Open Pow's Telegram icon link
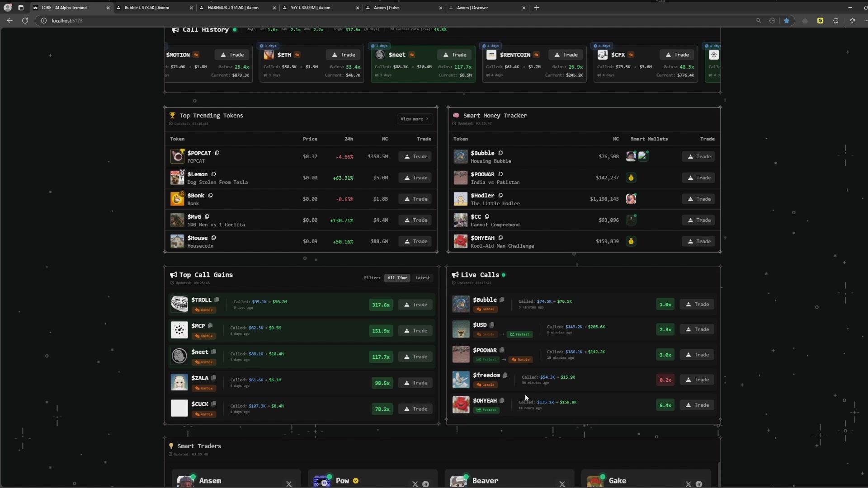Viewport: 868px width, 488px height. [x=425, y=483]
